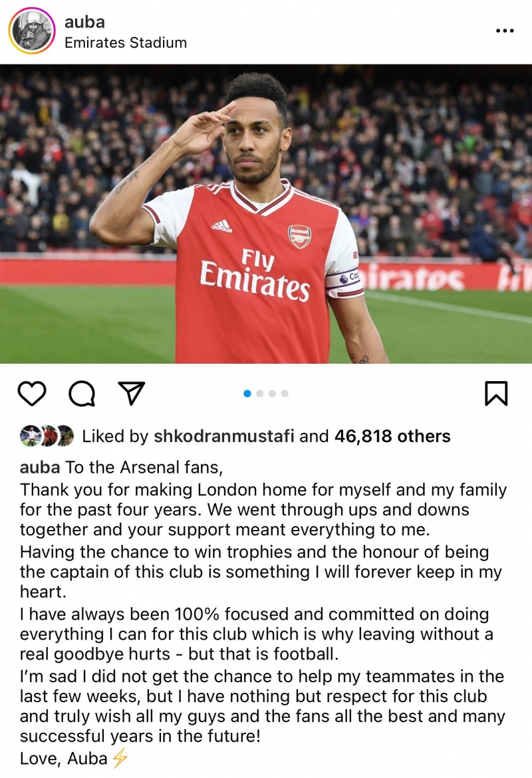Jump to the fourth carousel dot
Viewport: 532px width, 778px height.
(x=285, y=394)
